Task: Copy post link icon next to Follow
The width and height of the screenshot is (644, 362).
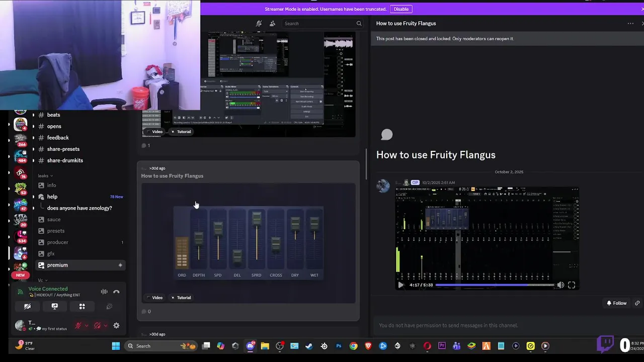Action: click(637, 303)
